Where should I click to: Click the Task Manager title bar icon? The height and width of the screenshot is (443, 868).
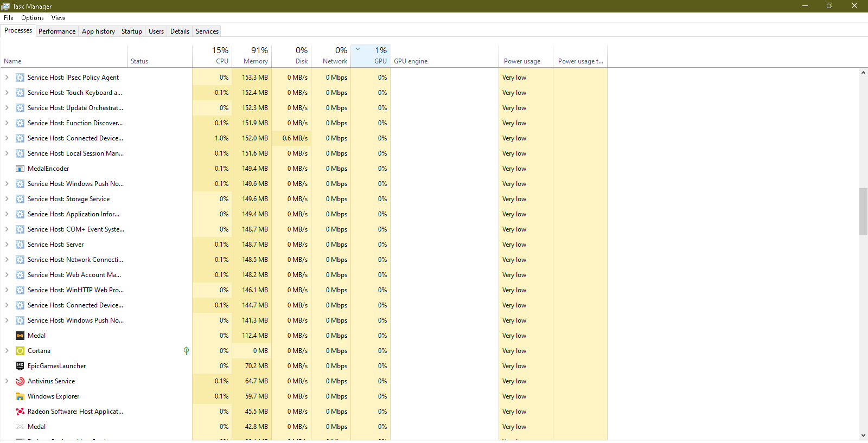pos(5,6)
